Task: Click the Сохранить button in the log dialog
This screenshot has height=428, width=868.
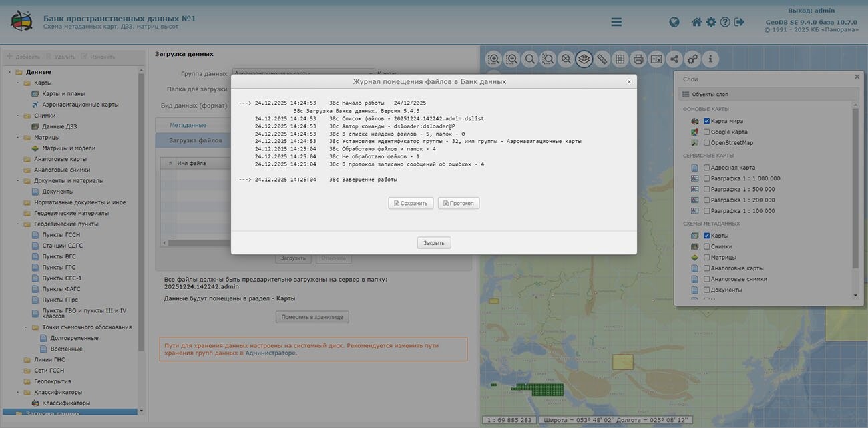Action: coord(411,203)
